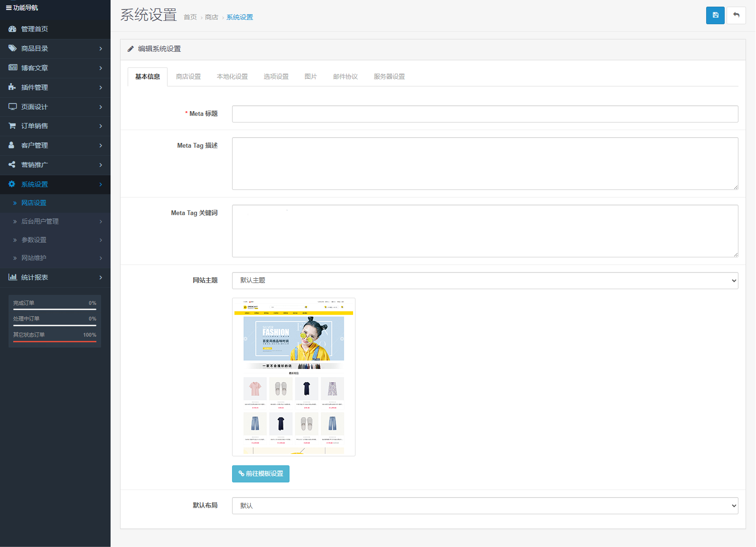The height and width of the screenshot is (547, 756).
Task: Switch to the 服务器设置 tab
Action: [x=389, y=76]
